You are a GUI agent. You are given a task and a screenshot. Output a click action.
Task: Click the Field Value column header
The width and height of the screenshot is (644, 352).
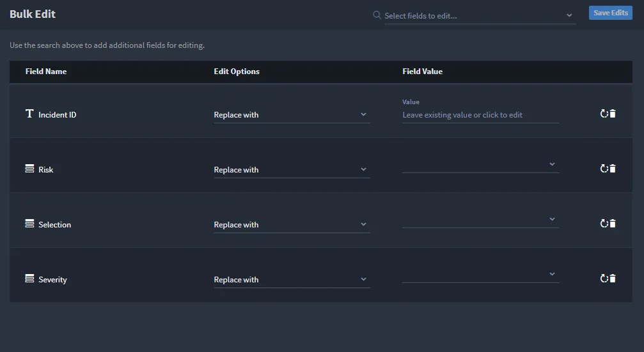click(422, 72)
